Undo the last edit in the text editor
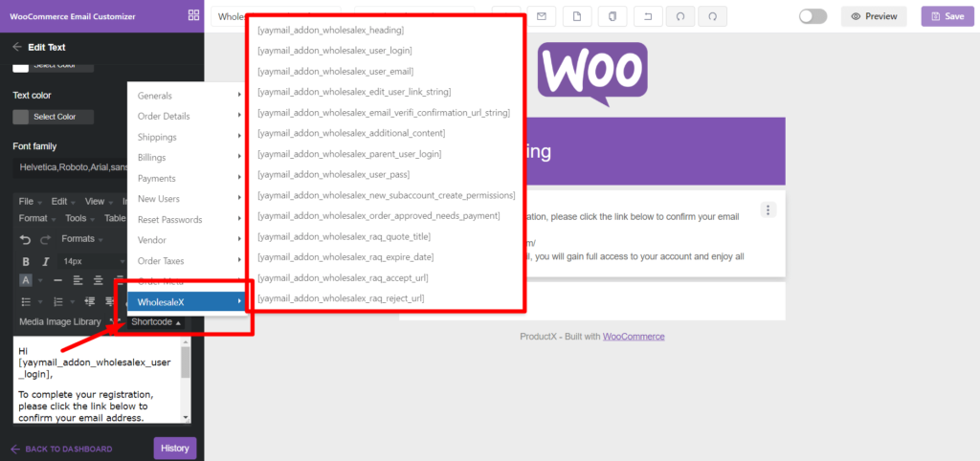Viewport: 980px width, 461px height. click(25, 239)
